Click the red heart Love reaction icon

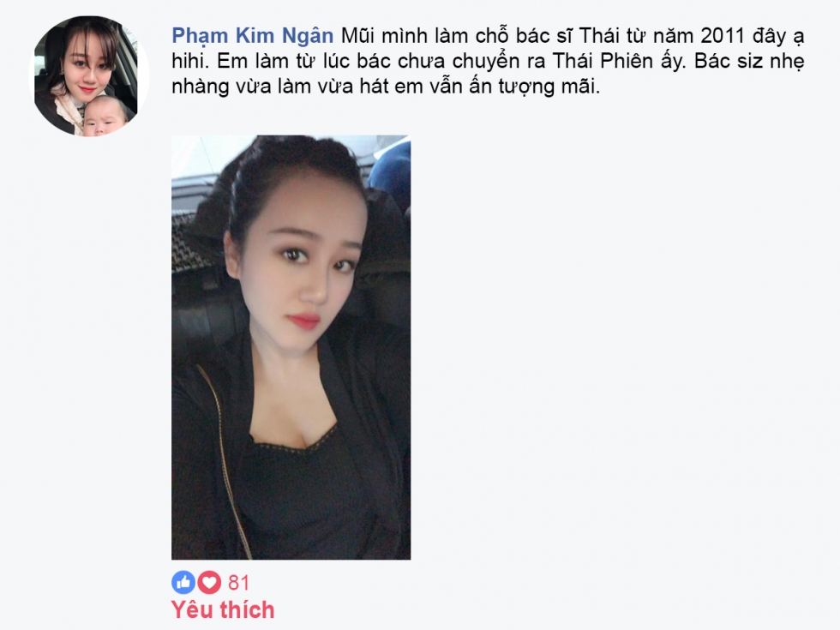(209, 582)
